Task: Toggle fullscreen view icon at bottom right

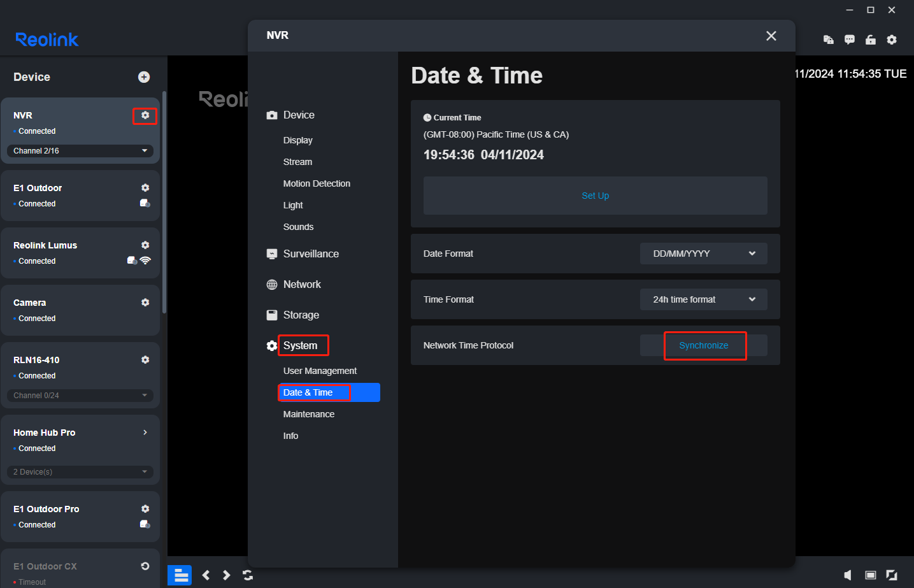Action: click(892, 575)
